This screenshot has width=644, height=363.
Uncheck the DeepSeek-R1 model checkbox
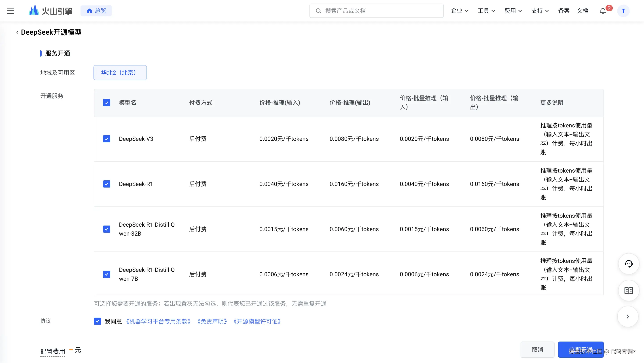(106, 184)
